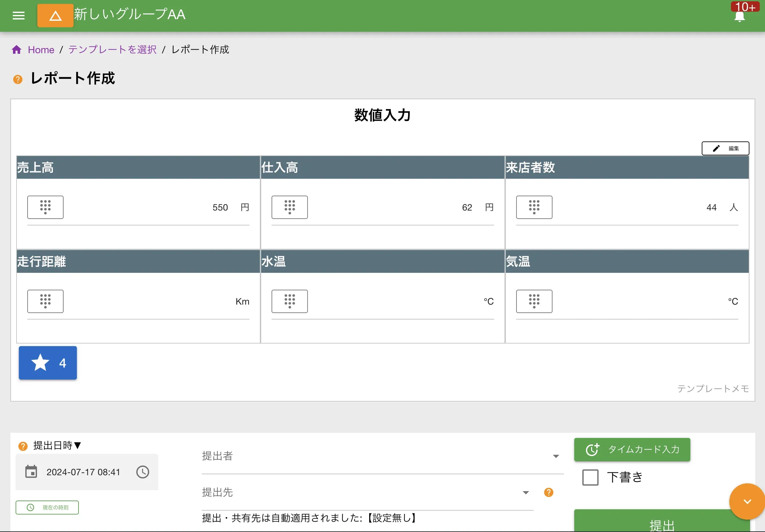
Task: Go to テンプレートを選択 breadcrumb
Action: tap(112, 49)
